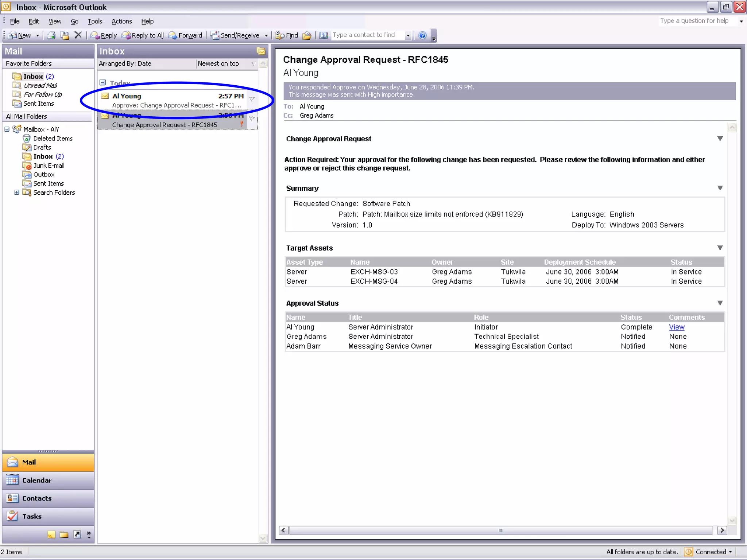Viewport: 747px width, 560px height.
Task: Toggle flag on Change Approval Request RFC1845 message
Action: [x=252, y=119]
